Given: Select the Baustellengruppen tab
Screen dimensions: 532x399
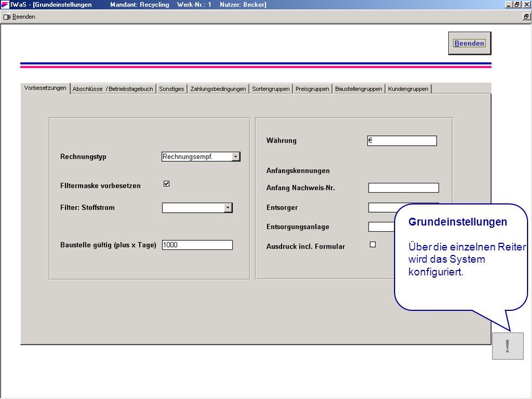Looking at the screenshot, I should tap(359, 89).
